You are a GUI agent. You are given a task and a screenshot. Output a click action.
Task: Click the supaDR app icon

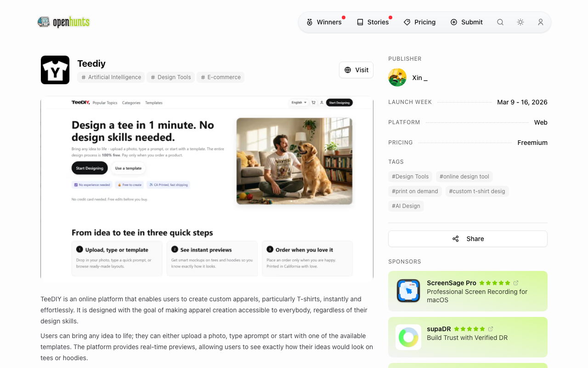[x=408, y=337]
